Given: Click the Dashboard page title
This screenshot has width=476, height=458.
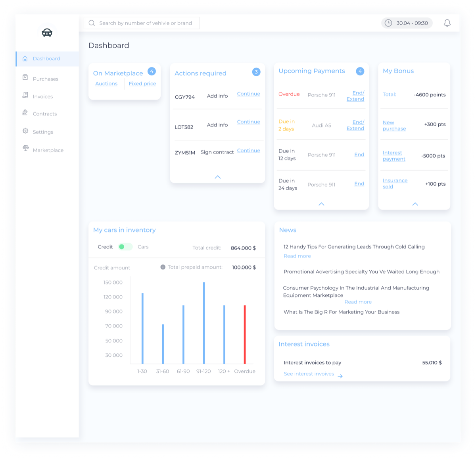Looking at the screenshot, I should [x=109, y=46].
